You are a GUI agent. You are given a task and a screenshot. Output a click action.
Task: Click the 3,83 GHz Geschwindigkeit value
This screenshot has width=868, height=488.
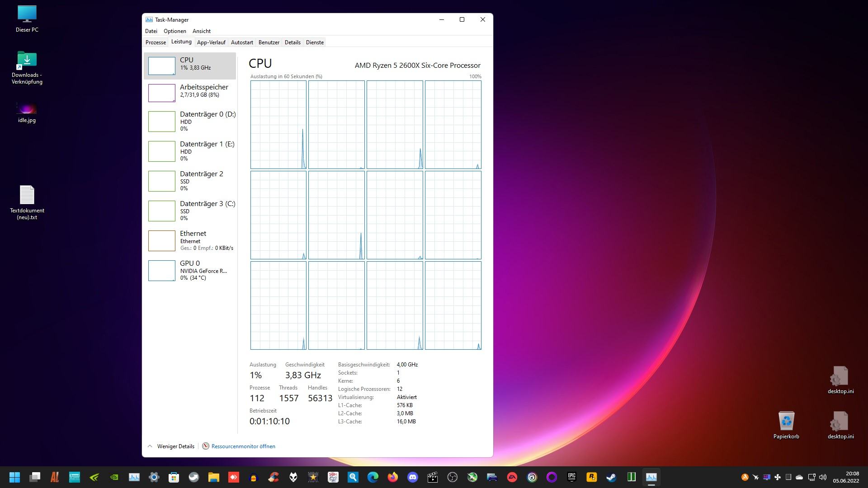coord(303,375)
